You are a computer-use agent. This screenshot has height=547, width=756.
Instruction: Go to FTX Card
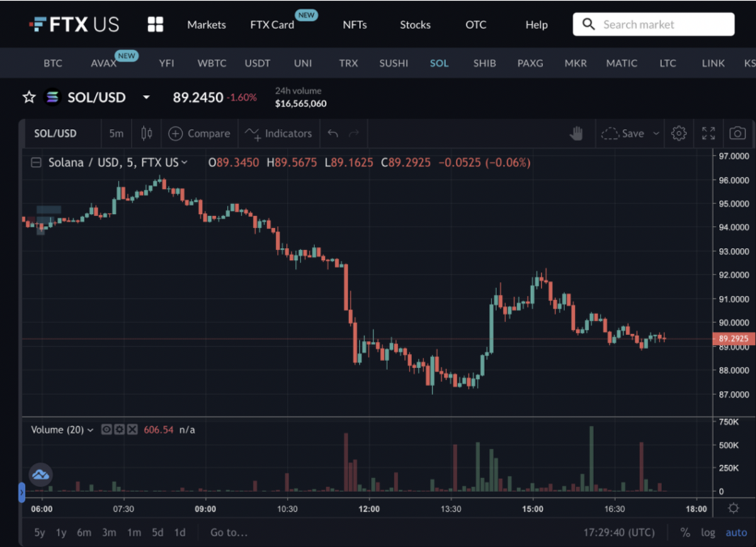click(272, 25)
